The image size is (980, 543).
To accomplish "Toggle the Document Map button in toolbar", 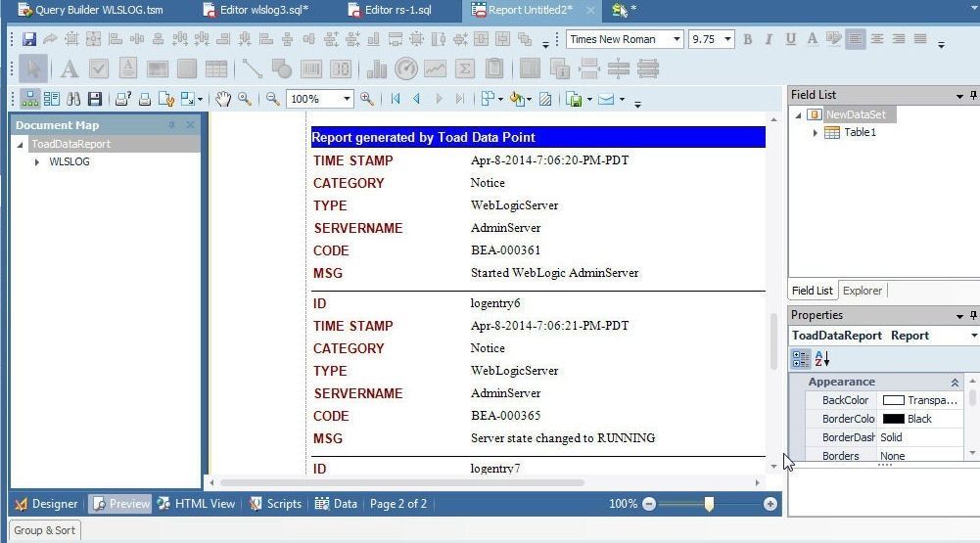I will tap(29, 99).
